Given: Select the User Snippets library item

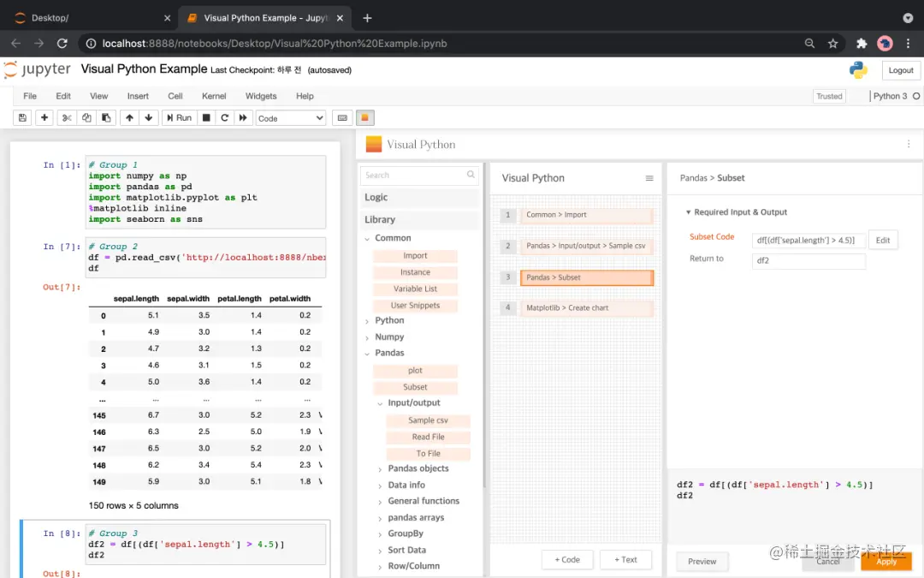Looking at the screenshot, I should click(415, 306).
